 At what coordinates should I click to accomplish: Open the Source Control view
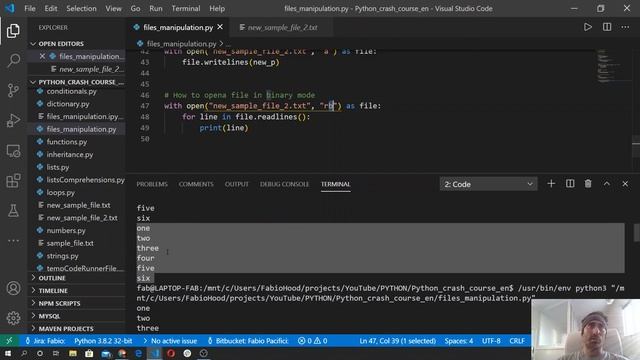click(13, 90)
